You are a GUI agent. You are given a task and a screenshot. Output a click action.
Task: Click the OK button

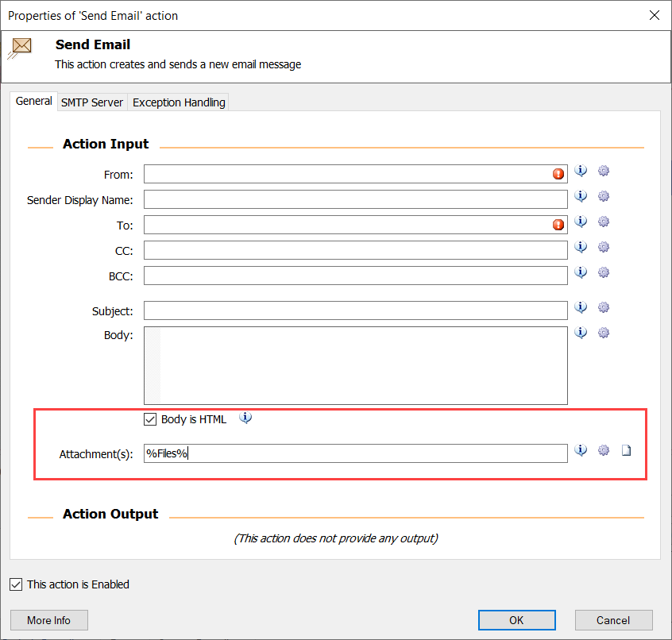tap(516, 620)
